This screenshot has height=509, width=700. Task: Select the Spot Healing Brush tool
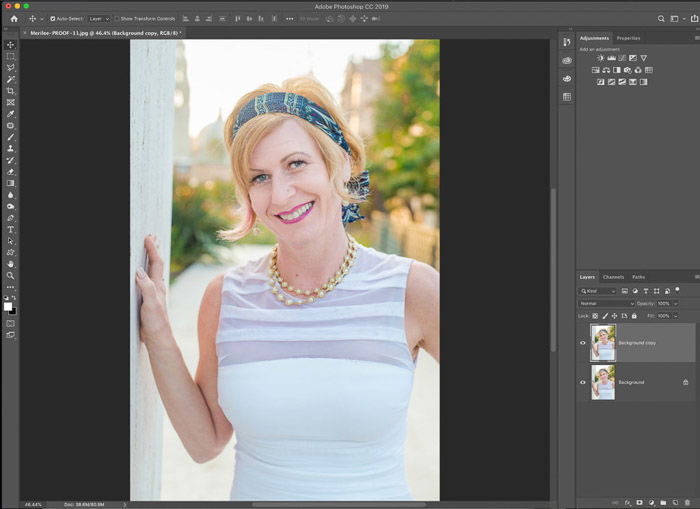(10, 126)
